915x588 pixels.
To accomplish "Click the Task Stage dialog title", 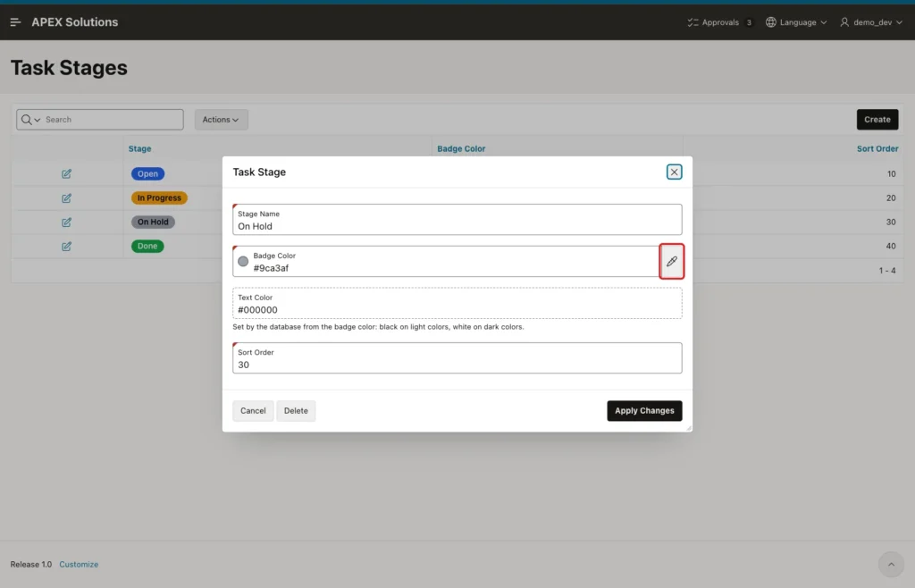I will point(259,172).
